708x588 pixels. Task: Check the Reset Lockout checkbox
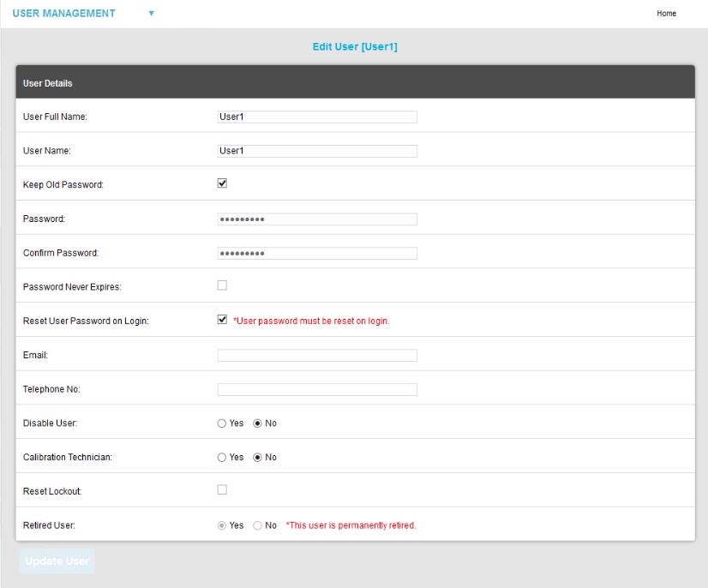point(222,489)
